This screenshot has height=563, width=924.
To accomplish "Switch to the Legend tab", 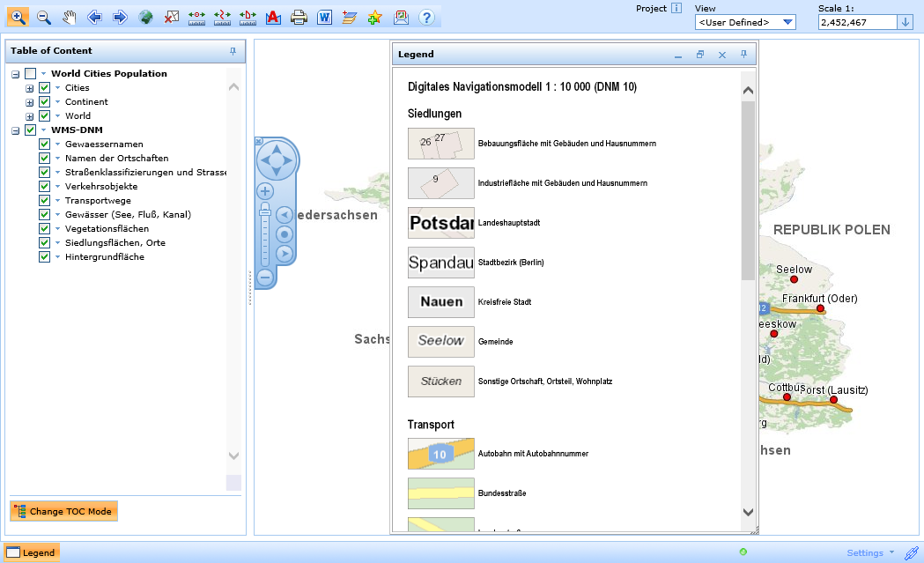I will point(32,552).
